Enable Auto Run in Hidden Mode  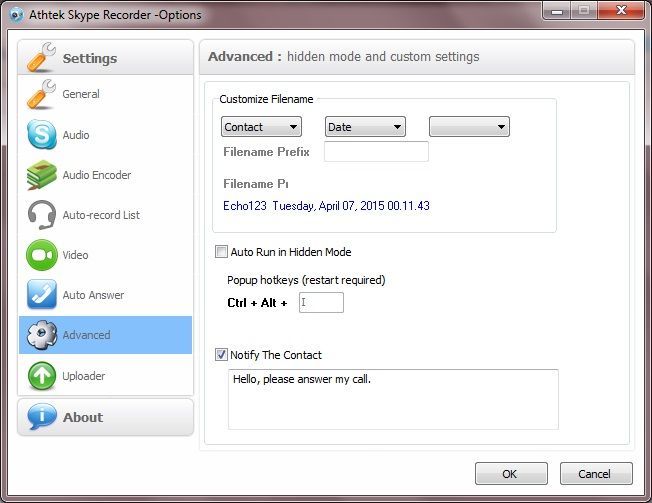pyautogui.click(x=221, y=252)
